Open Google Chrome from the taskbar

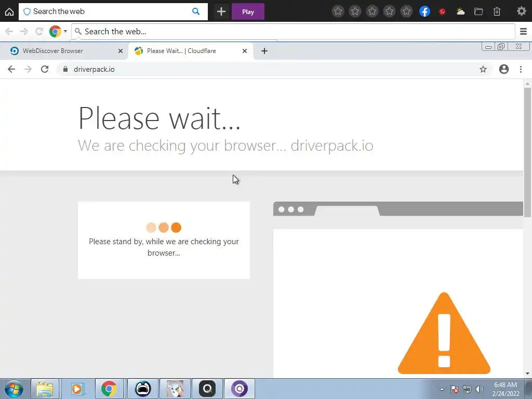[109, 389]
